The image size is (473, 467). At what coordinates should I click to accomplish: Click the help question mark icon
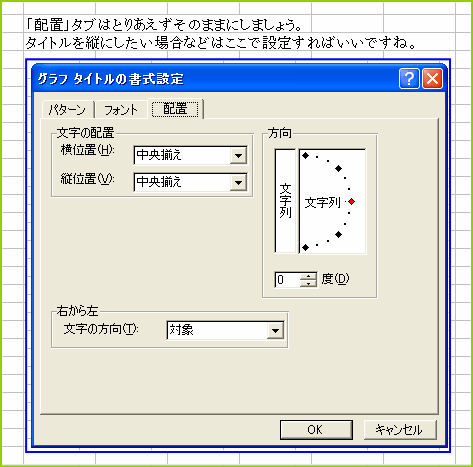coord(409,79)
